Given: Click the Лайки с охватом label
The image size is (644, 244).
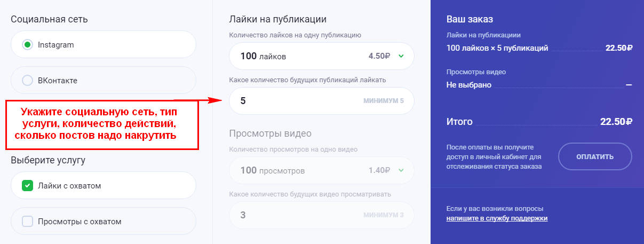Looking at the screenshot, I should 69,186.
